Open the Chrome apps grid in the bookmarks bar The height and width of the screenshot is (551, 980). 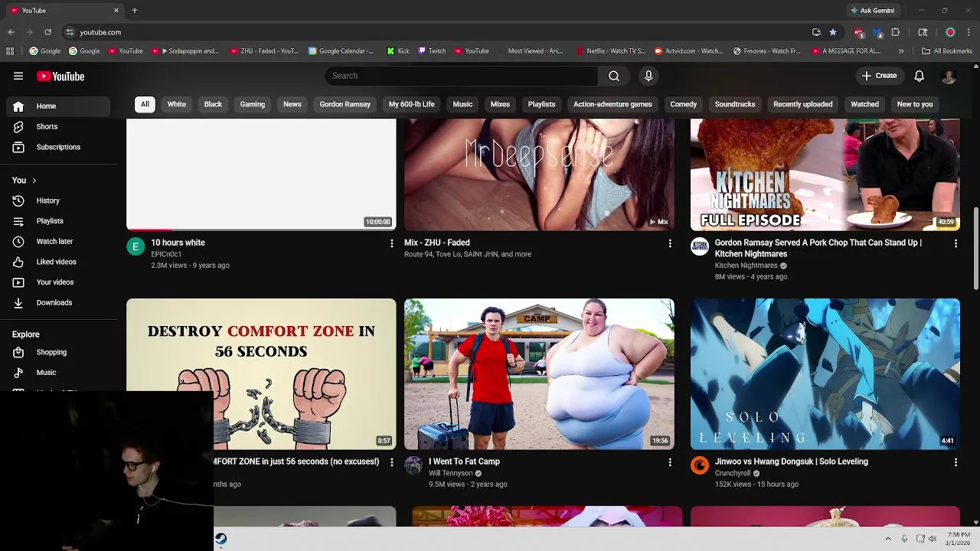pyautogui.click(x=10, y=51)
